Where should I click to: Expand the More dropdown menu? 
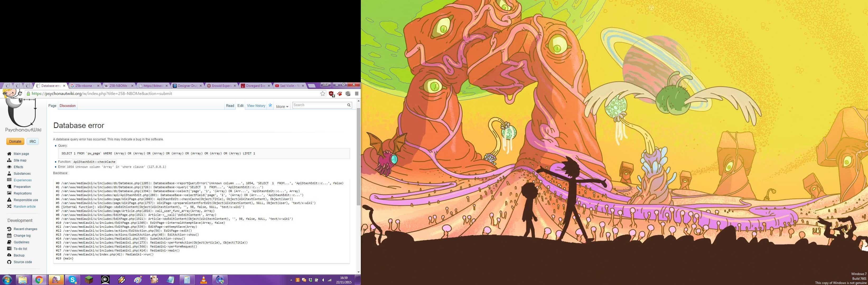[x=282, y=107]
